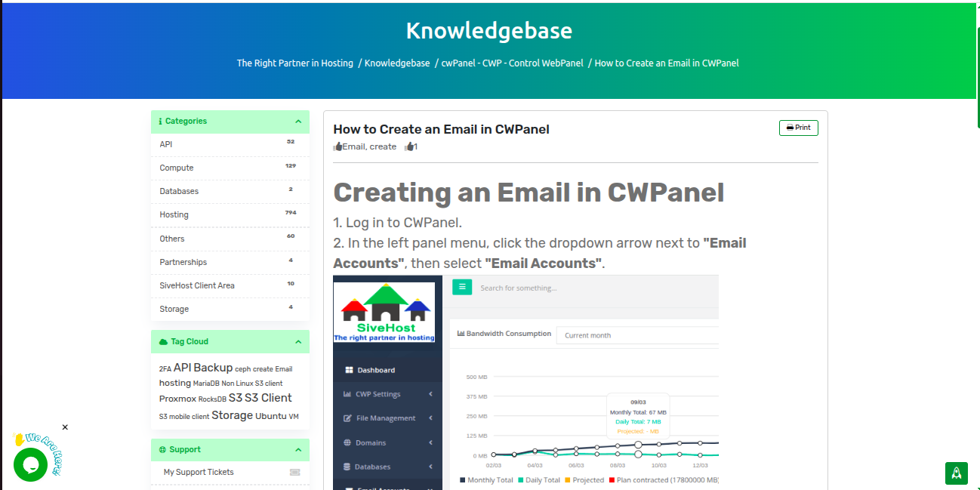
Task: Select the Ubuntu tag
Action: point(271,416)
